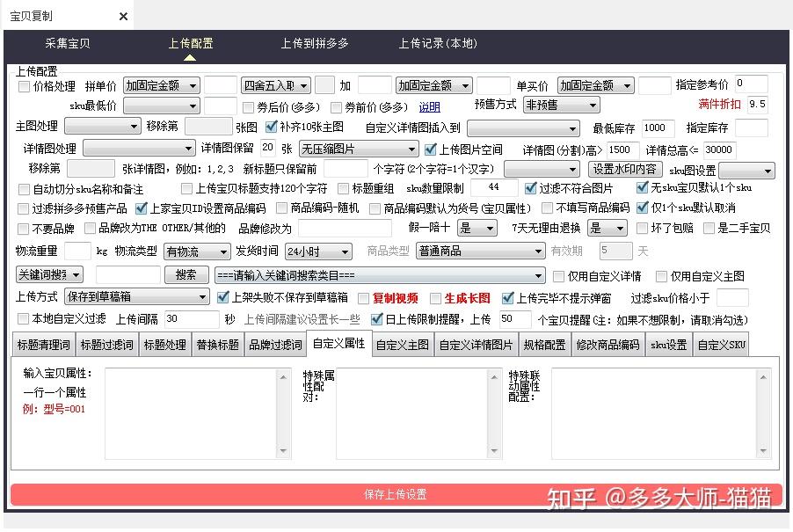Expand the 预售方式 dropdown showing 非预售
The height and width of the screenshot is (532, 793).
pyautogui.click(x=561, y=106)
